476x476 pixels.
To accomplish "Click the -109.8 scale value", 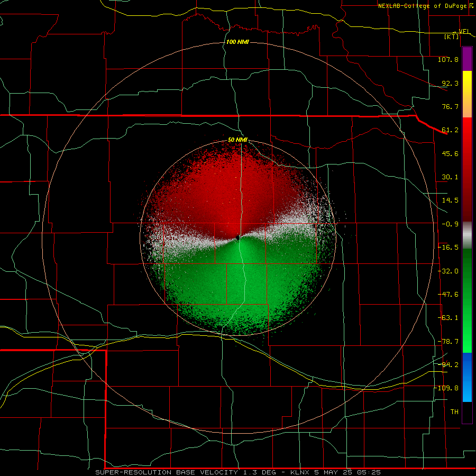I will click(x=446, y=388).
